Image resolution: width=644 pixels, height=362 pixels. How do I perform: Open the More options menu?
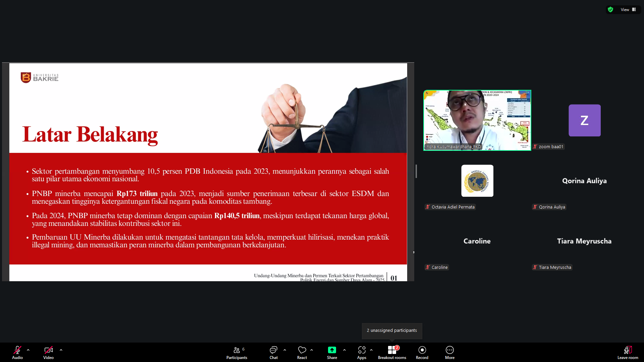[x=450, y=352]
